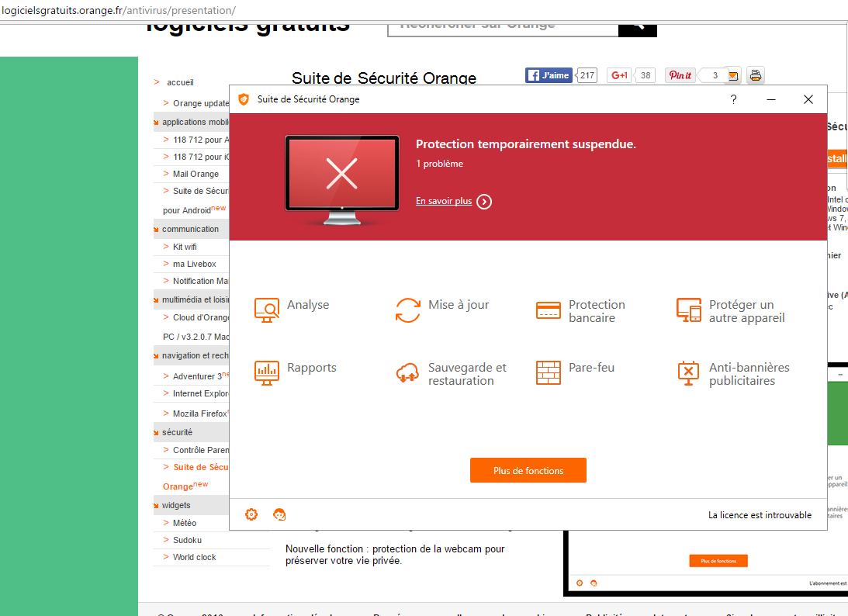Expand the sécurité sidebar section

pos(192,433)
